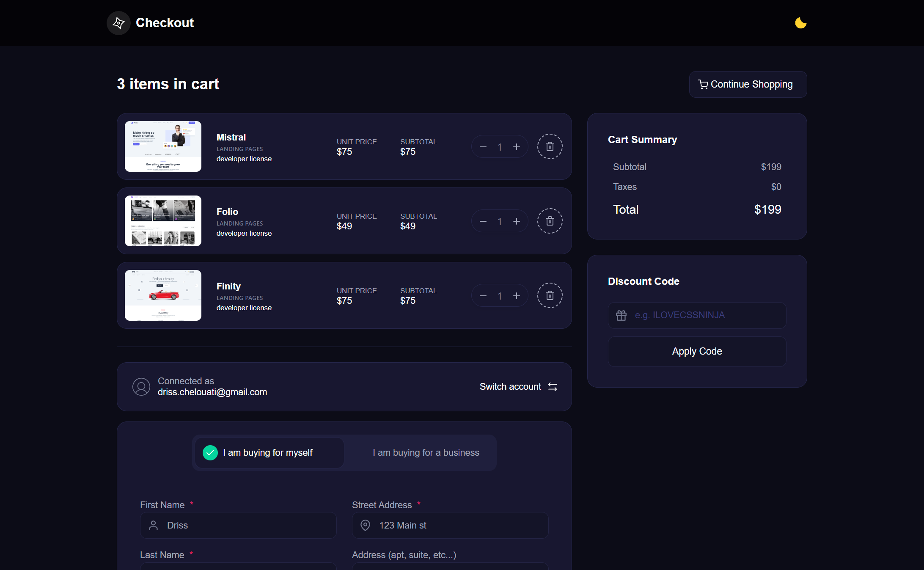Click the swap arrows icon next to Switch account

pyautogui.click(x=552, y=387)
